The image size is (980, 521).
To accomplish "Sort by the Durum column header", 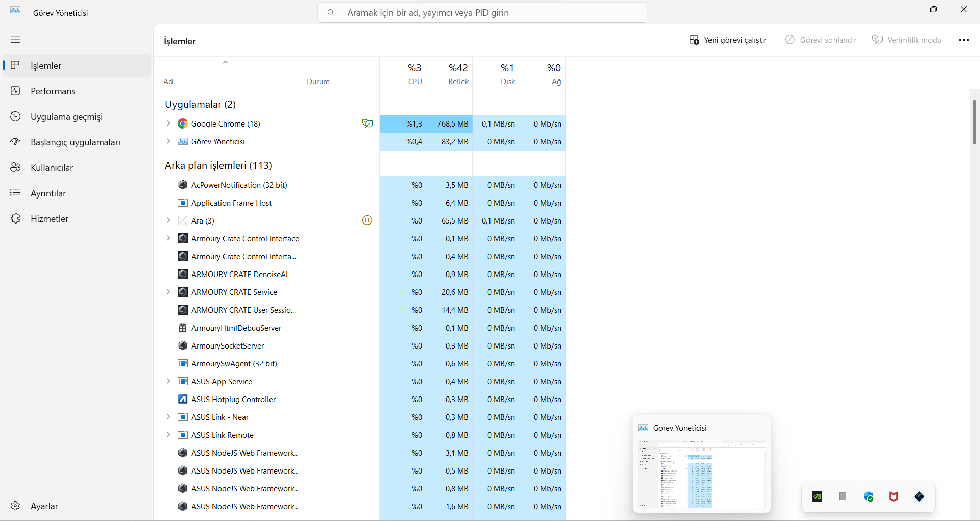I will pyautogui.click(x=341, y=73).
